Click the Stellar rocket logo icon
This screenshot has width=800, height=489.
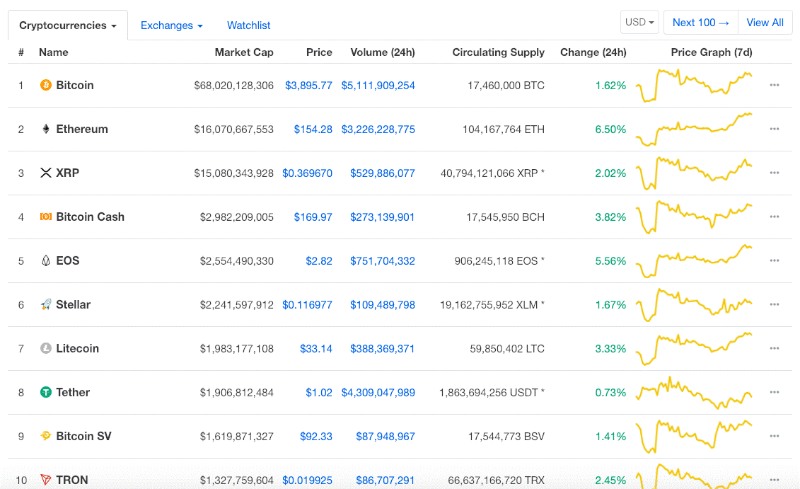tap(46, 304)
